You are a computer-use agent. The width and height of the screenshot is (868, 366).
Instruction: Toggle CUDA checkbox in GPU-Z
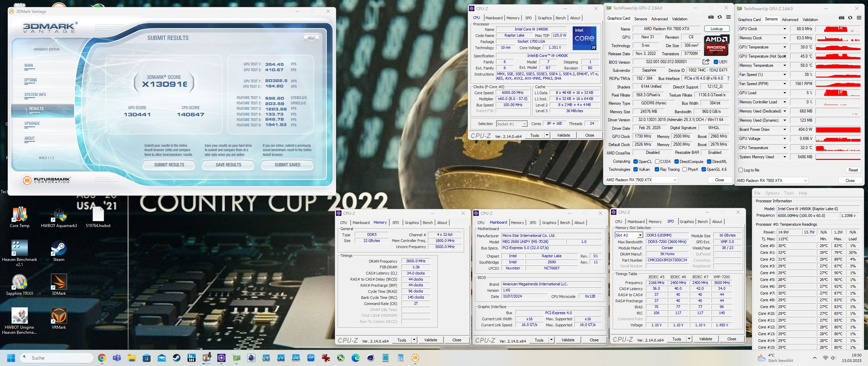(x=657, y=162)
